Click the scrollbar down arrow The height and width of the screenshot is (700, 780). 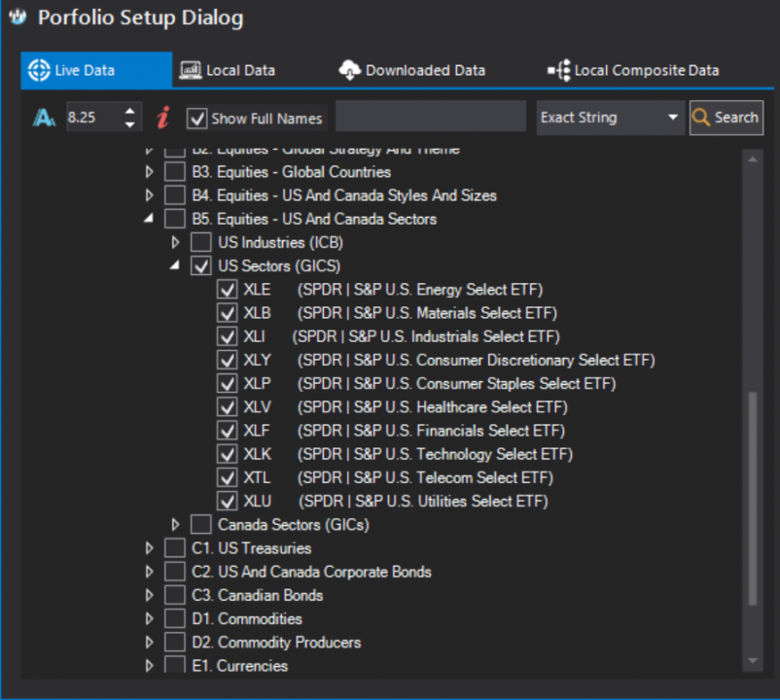coord(753,661)
